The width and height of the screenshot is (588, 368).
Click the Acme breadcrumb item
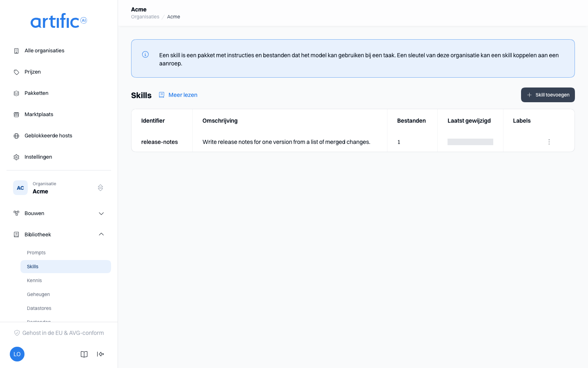click(x=174, y=17)
